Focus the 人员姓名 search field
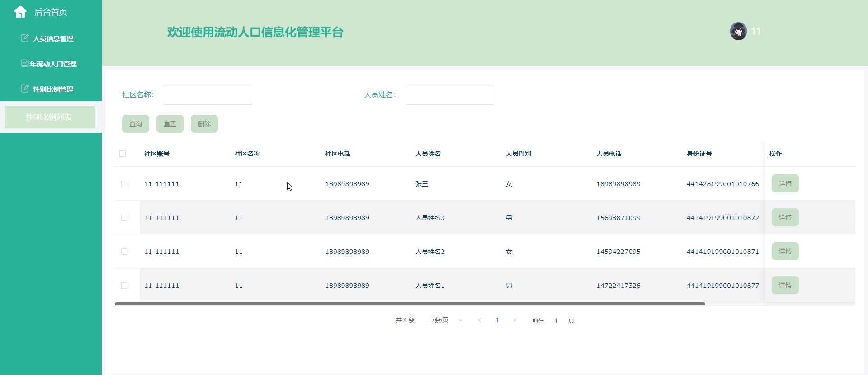This screenshot has width=868, height=375. click(x=450, y=95)
